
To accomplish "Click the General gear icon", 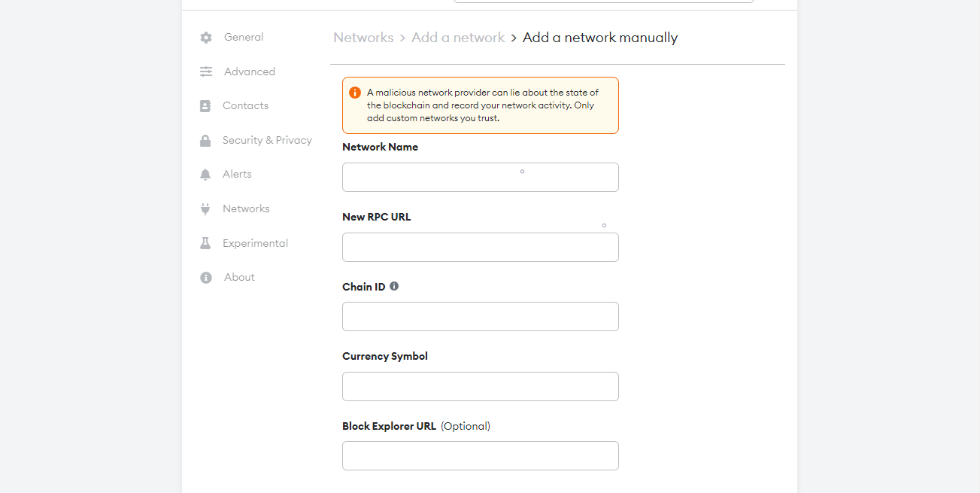I will coord(206,38).
